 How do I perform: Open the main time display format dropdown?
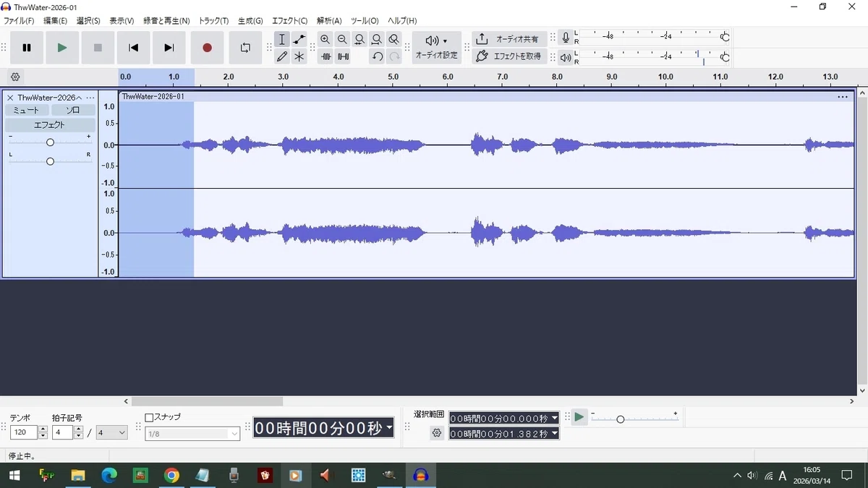pos(388,427)
